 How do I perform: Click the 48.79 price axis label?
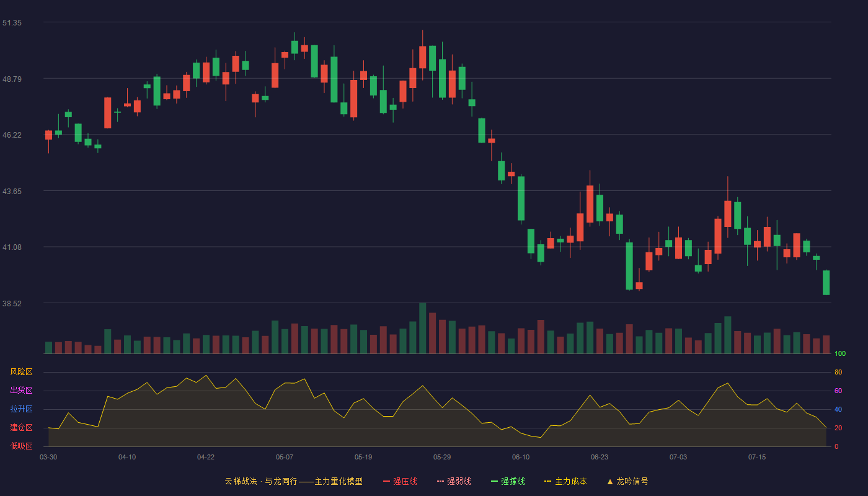(x=12, y=79)
